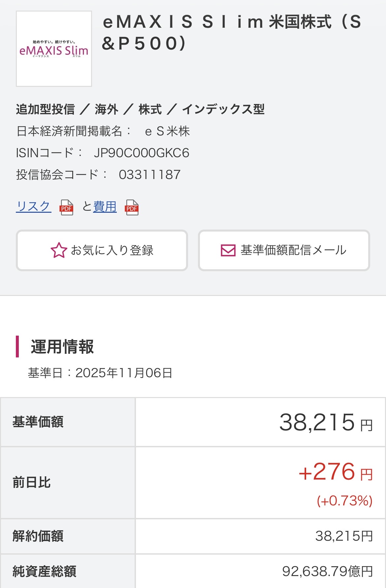Click the 基準日 date 2025年11月06日
This screenshot has width=386, height=588.
(x=124, y=373)
